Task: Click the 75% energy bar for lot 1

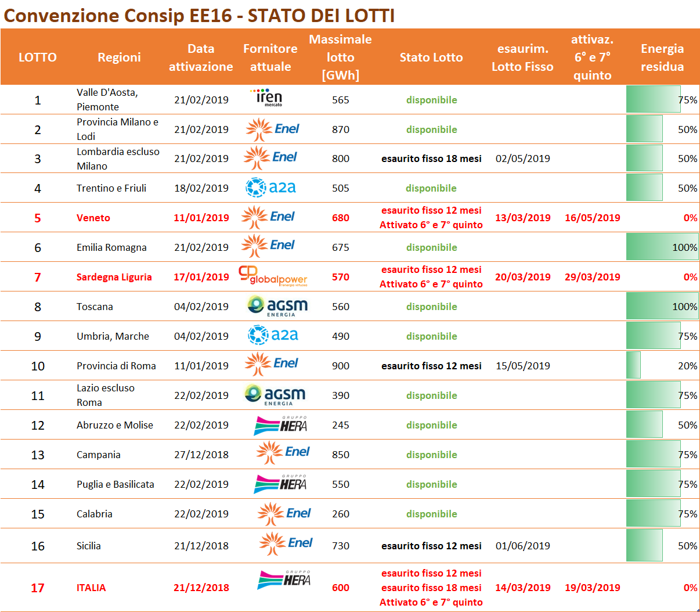Action: [x=654, y=99]
